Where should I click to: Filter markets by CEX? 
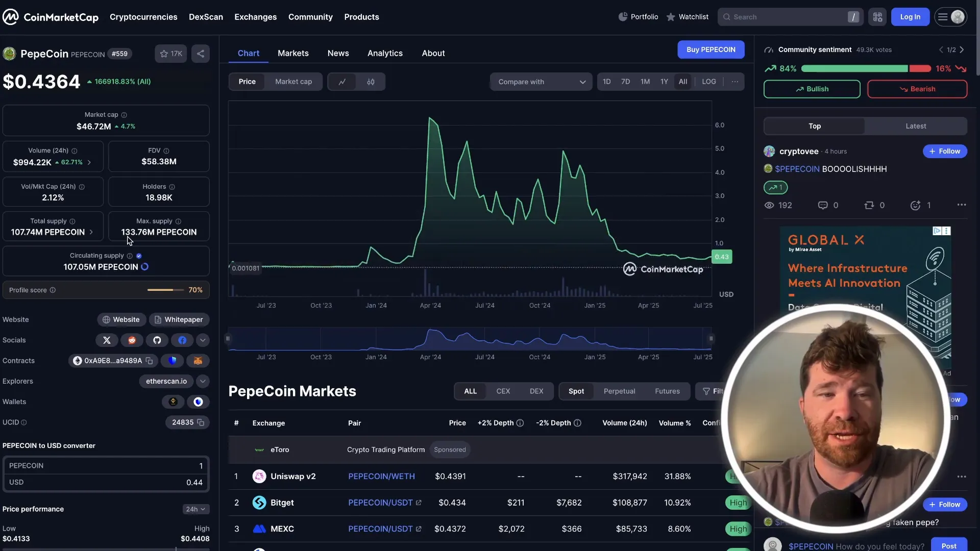(x=503, y=391)
